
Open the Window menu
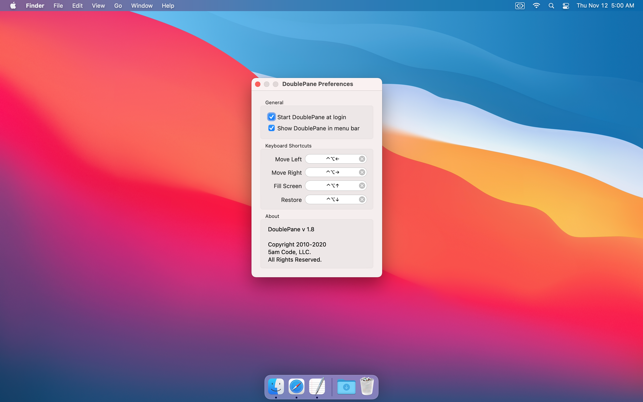[141, 6]
